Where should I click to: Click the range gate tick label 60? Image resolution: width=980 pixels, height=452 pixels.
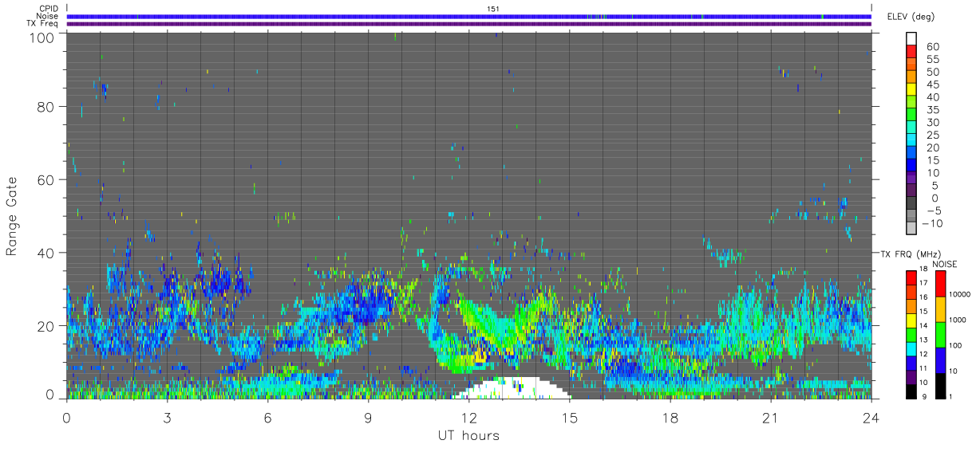pos(47,179)
